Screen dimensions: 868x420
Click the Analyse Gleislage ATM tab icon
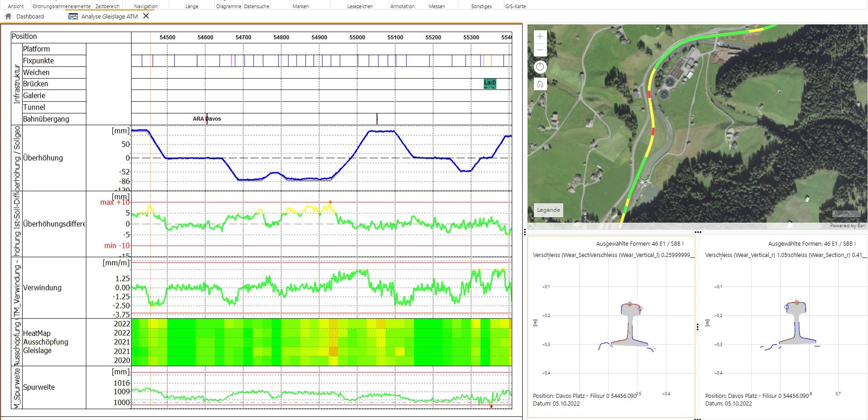click(x=73, y=16)
